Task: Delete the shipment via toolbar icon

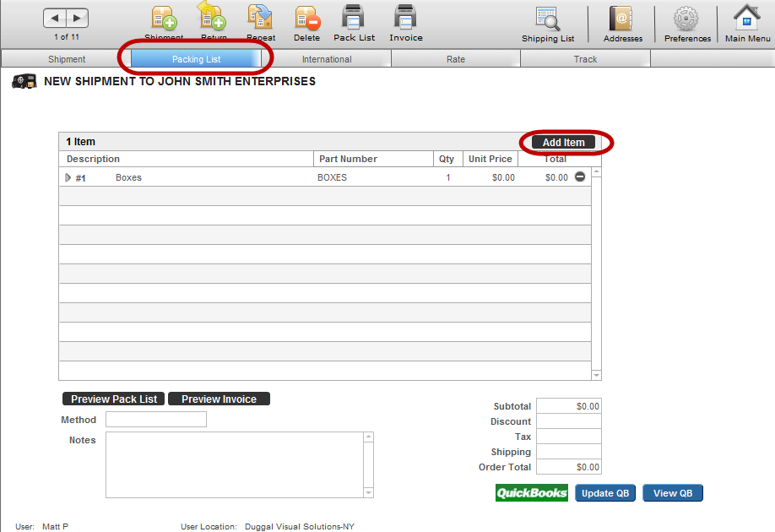Action: [307, 18]
